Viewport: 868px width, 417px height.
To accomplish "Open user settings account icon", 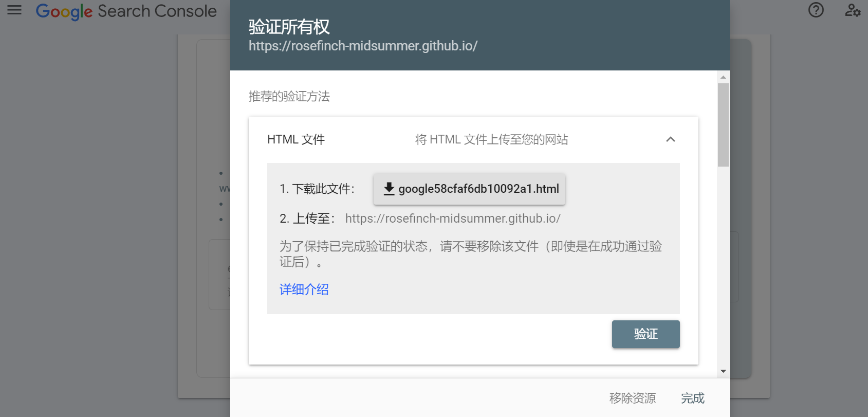I will pyautogui.click(x=853, y=10).
